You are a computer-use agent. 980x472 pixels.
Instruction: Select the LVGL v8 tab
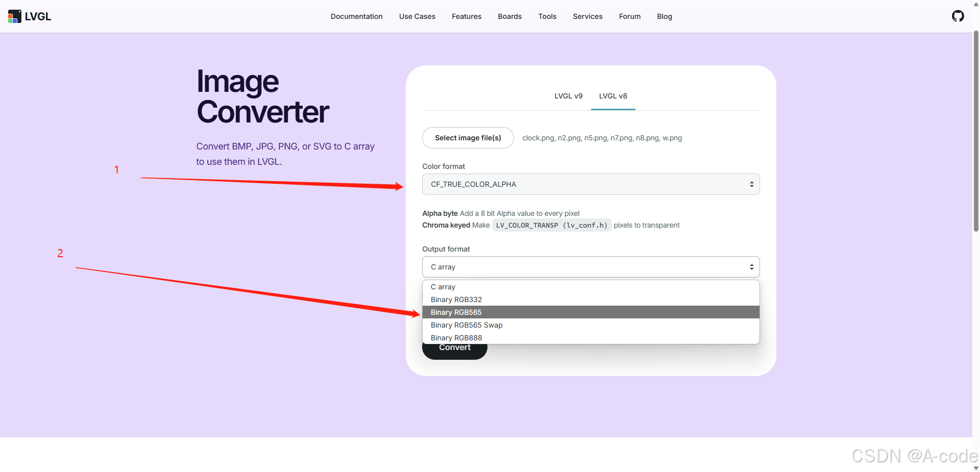(x=613, y=96)
